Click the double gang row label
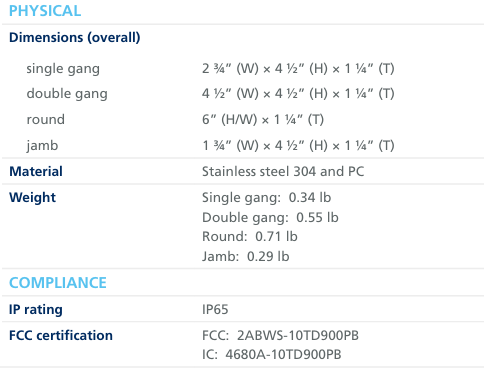The height and width of the screenshot is (374, 484). 67,94
